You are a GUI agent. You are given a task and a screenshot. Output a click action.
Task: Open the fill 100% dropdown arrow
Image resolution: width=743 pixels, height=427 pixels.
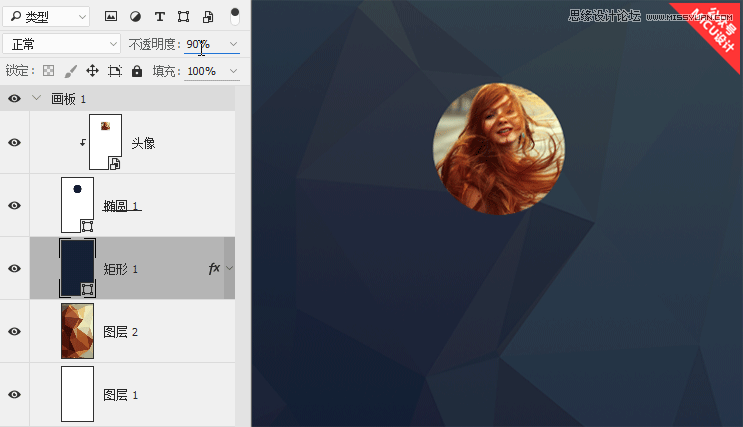(x=233, y=71)
